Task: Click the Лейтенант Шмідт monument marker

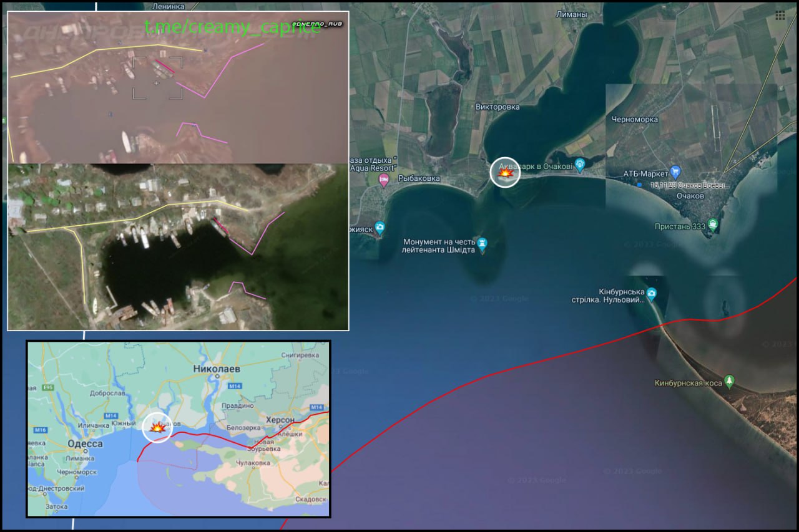Action: [481, 242]
